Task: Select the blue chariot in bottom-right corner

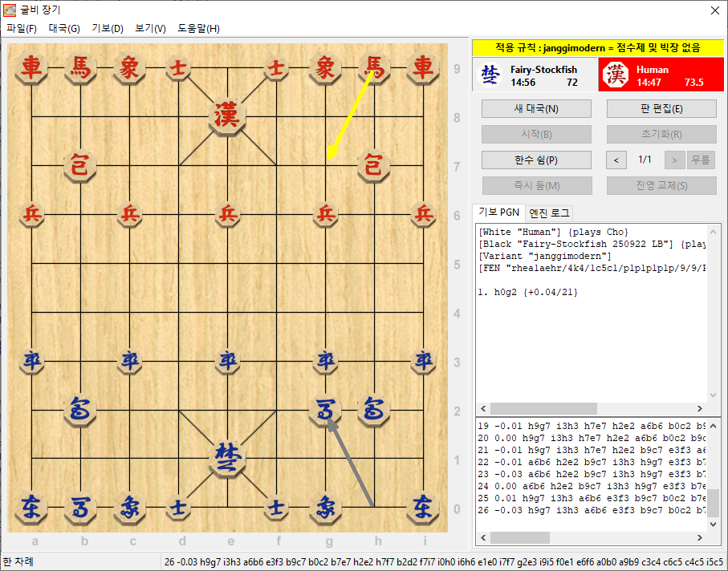Action: pos(423,507)
